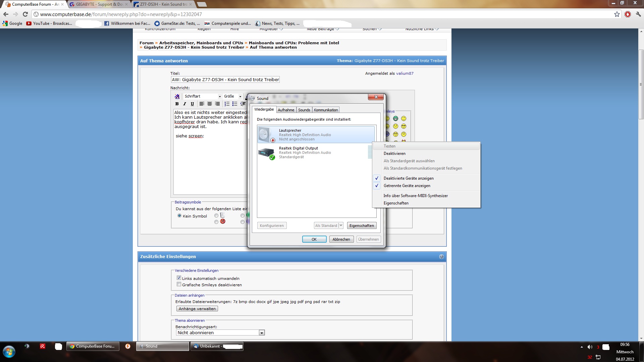Insert a bulleted list in editor
Viewport: 644px width, 362px height.
coord(235,104)
